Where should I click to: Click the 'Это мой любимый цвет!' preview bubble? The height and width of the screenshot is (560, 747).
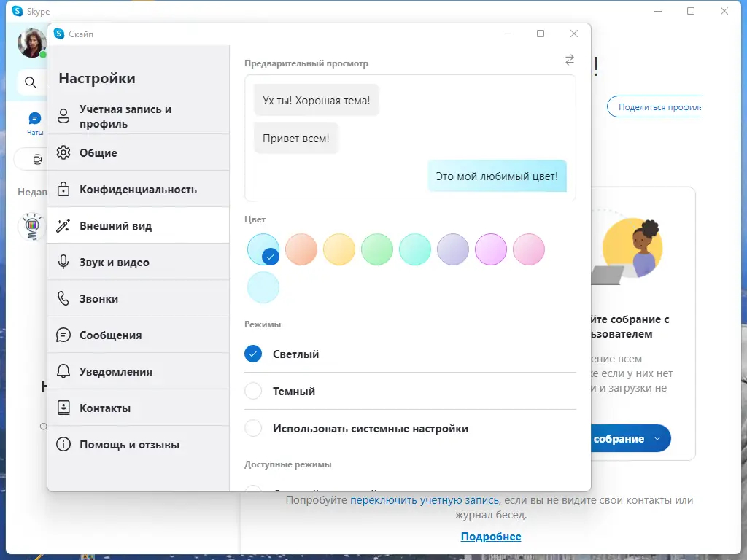[x=497, y=176]
